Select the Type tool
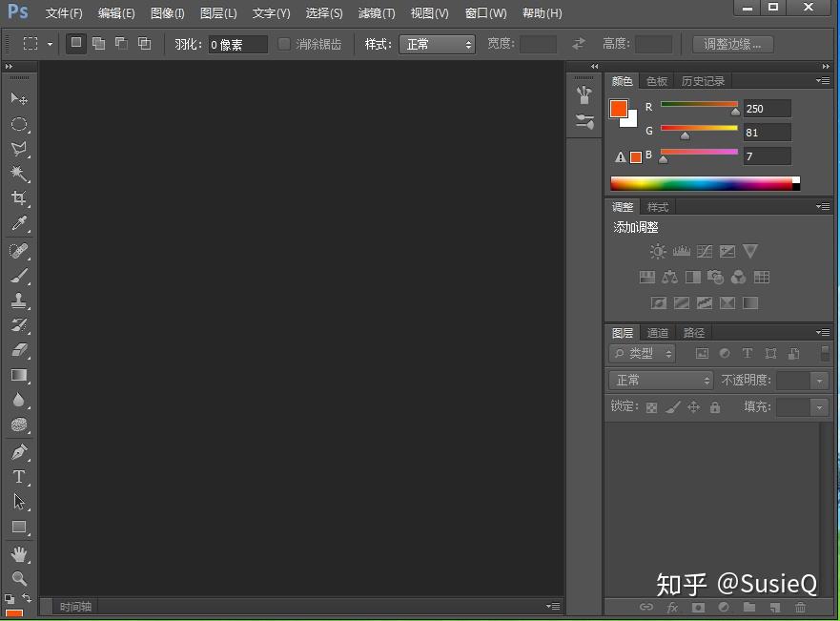This screenshot has width=840, height=621. point(19,476)
